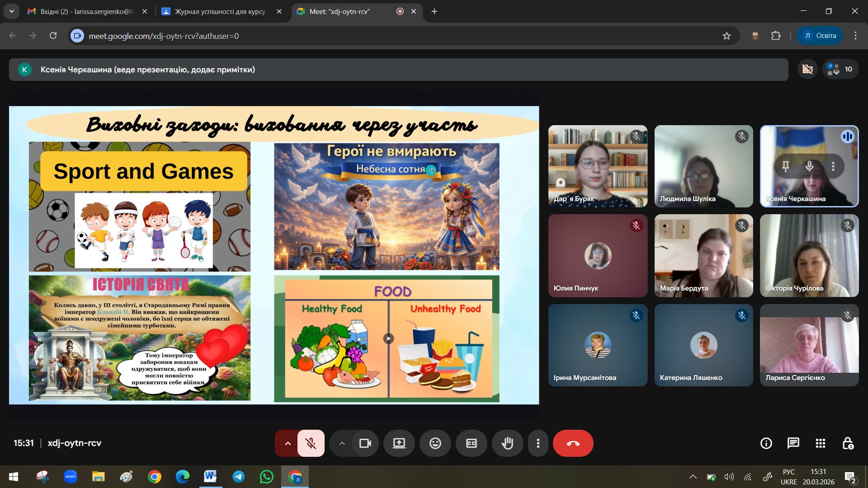Viewport: 868px width, 488px height.
Task: Click the present screen icon
Action: click(399, 443)
